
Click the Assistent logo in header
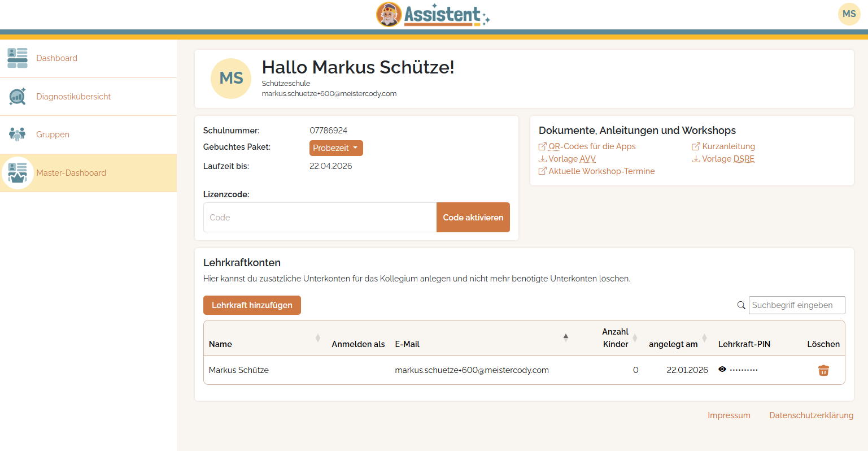pos(433,15)
